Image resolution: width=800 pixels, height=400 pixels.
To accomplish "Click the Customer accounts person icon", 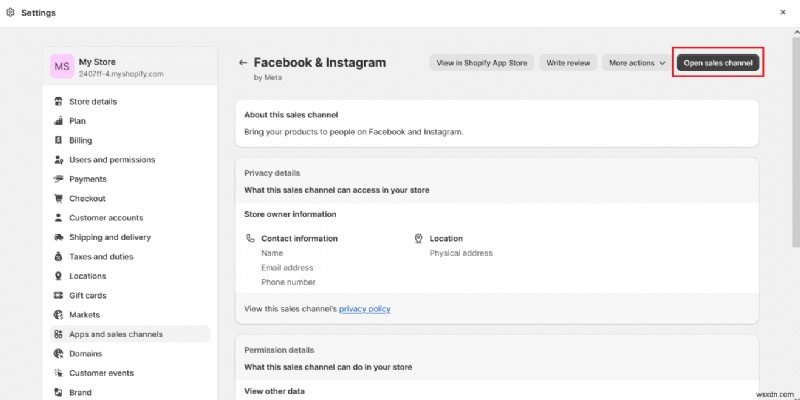I will coord(58,218).
